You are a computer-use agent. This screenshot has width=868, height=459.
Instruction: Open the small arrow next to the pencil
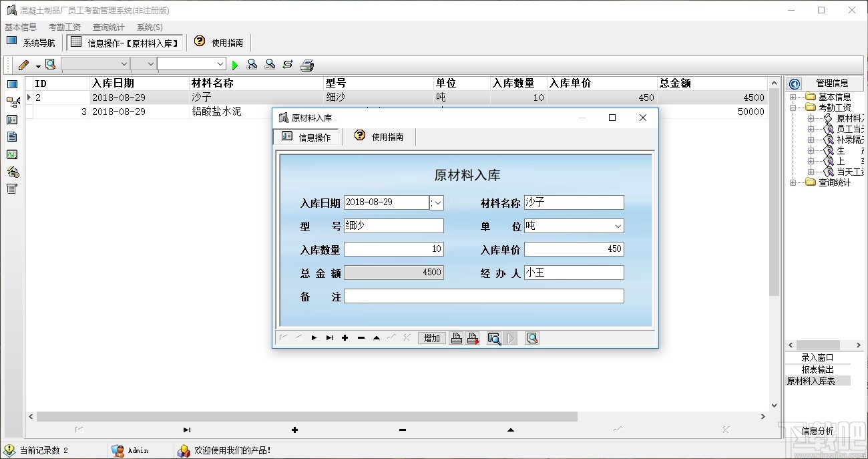(38, 65)
